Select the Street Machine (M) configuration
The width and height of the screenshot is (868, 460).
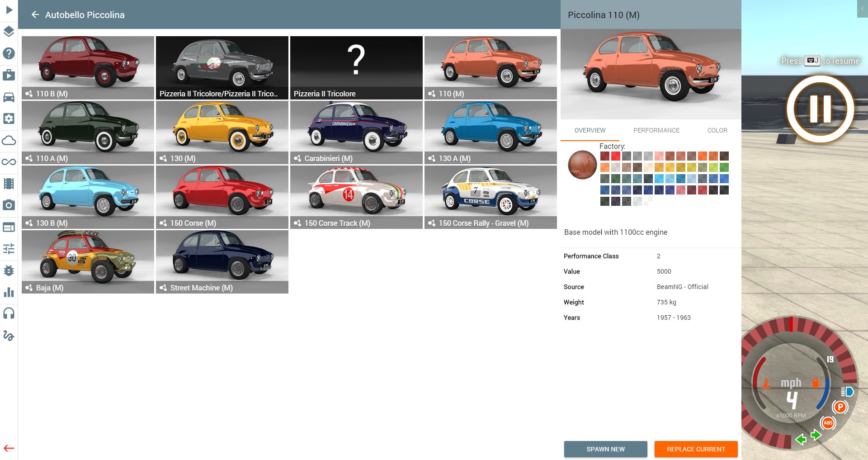coord(222,262)
